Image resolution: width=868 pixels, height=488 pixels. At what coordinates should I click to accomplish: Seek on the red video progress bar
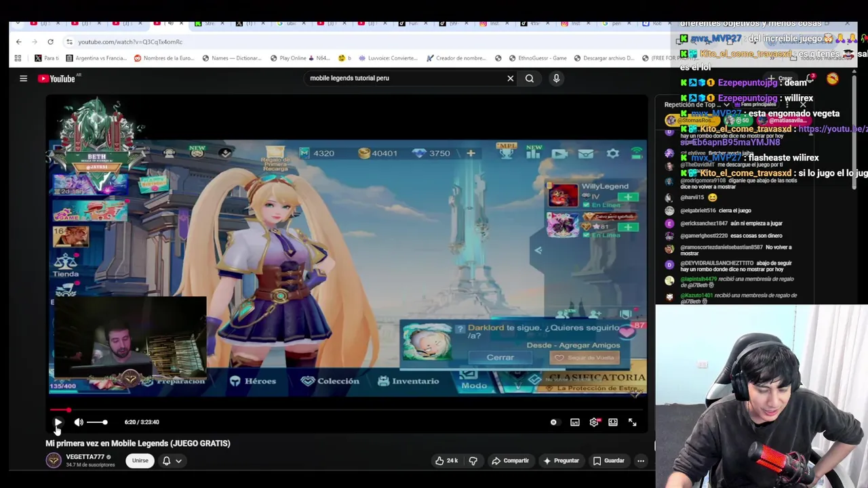tap(346, 410)
